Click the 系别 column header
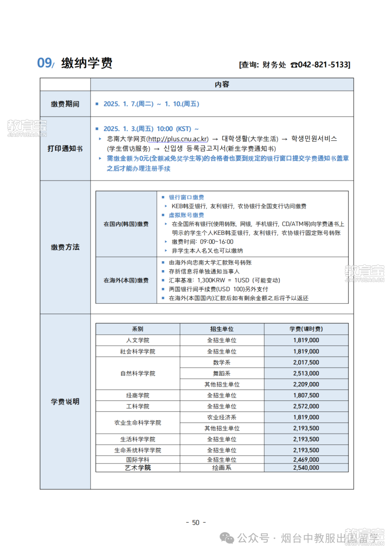Screen dimensions: 392x554 [x=138, y=329]
